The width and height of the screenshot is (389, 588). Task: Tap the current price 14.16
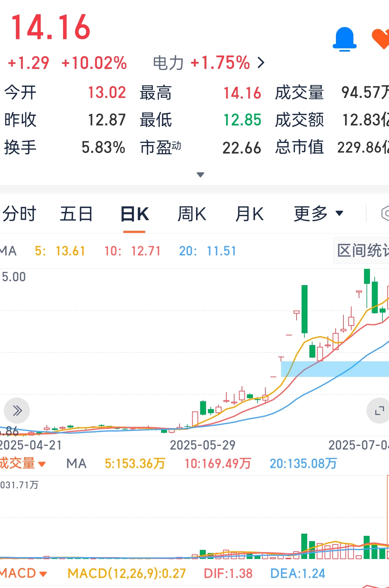pyautogui.click(x=51, y=27)
